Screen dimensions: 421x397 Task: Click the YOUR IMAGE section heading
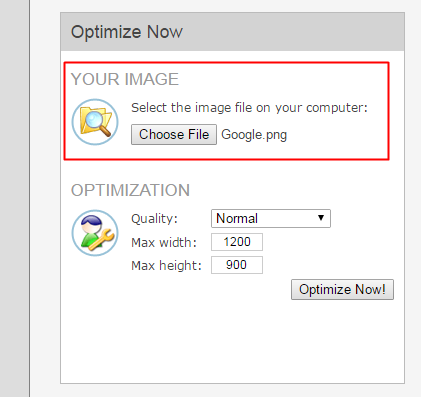125,79
